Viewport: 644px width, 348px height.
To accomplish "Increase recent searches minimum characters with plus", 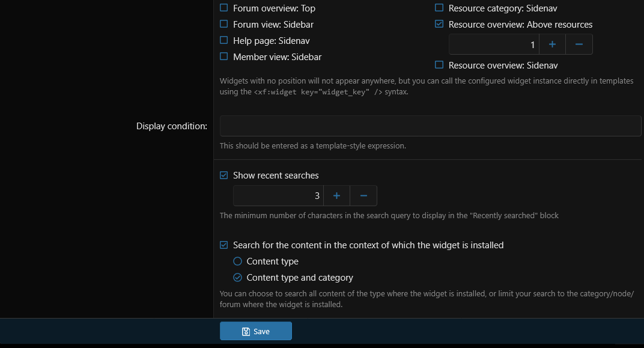I will click(337, 196).
